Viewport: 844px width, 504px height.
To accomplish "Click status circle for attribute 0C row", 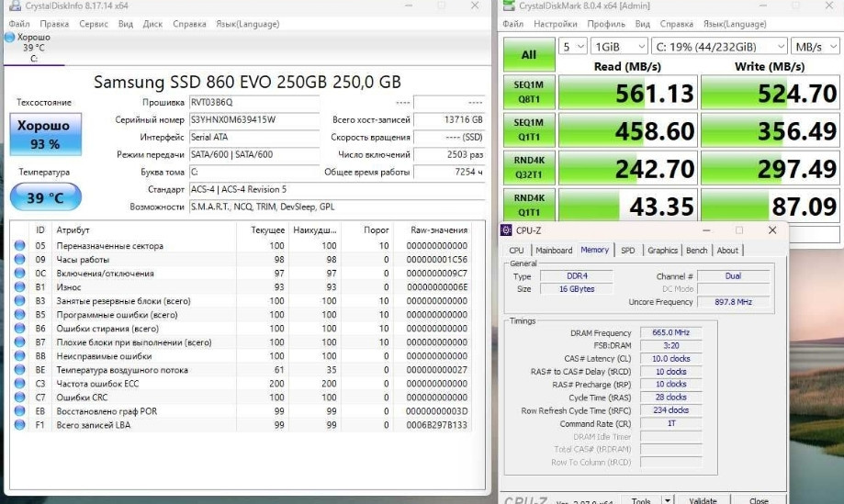I will [x=20, y=274].
